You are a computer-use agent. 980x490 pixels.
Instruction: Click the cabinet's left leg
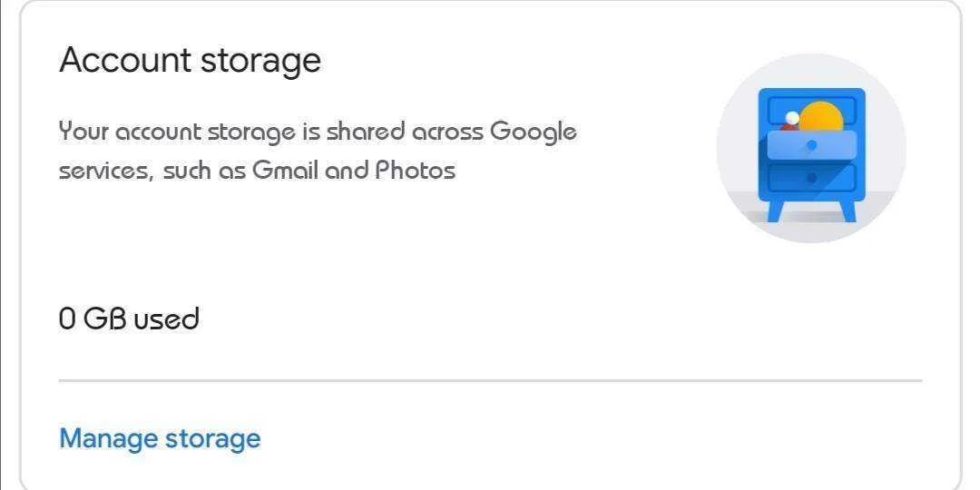point(774,211)
